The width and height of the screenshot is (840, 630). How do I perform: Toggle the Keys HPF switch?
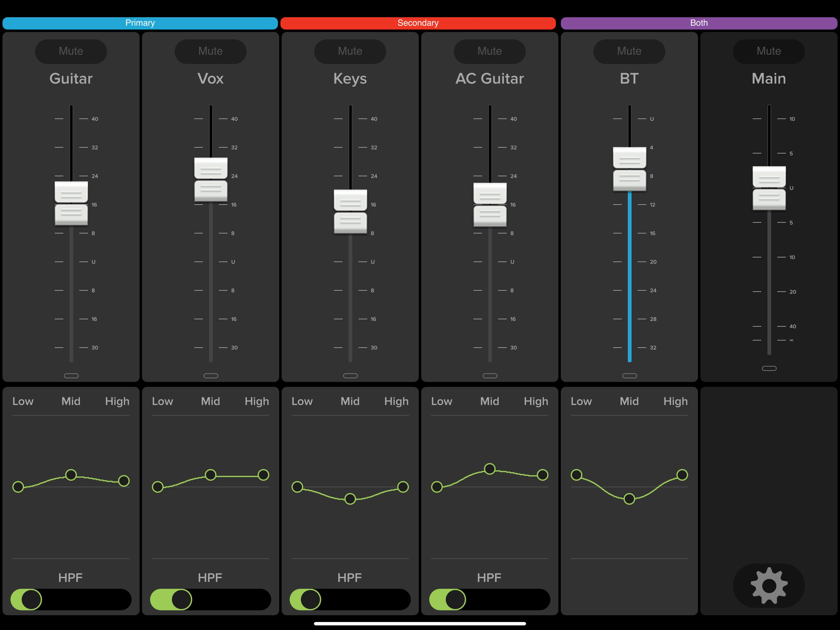click(350, 600)
